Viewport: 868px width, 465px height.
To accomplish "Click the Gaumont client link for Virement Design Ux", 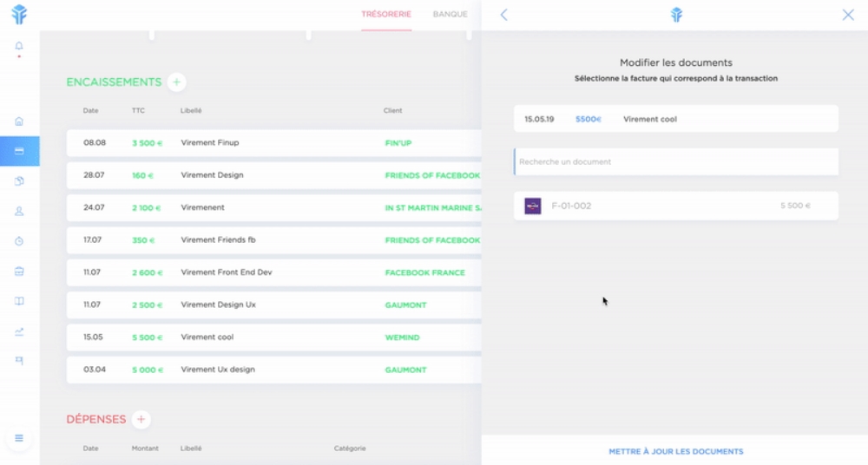I will pyautogui.click(x=405, y=305).
